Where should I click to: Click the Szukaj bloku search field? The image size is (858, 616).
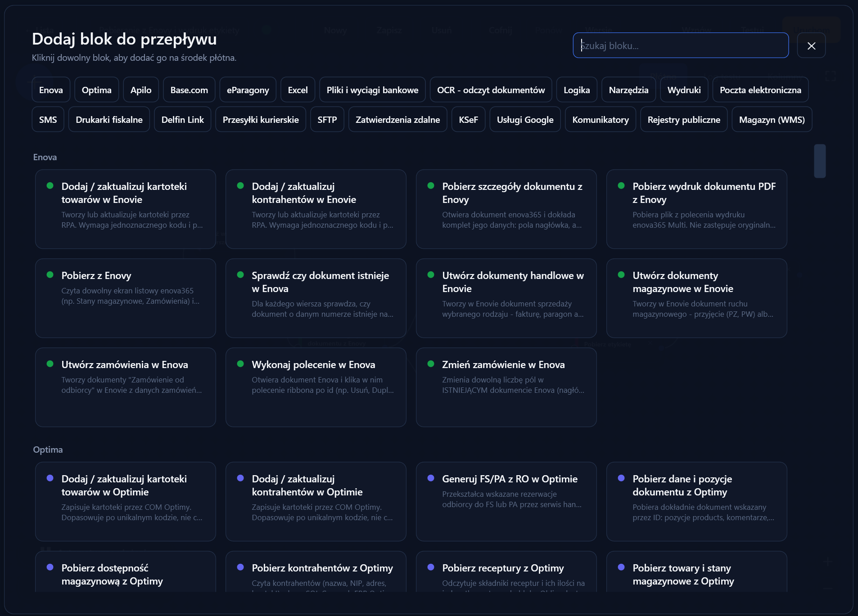[681, 45]
